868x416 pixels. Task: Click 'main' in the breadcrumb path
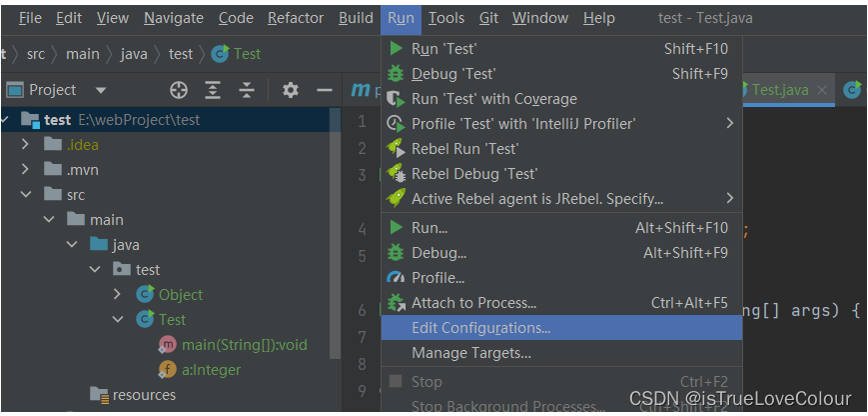coord(83,54)
